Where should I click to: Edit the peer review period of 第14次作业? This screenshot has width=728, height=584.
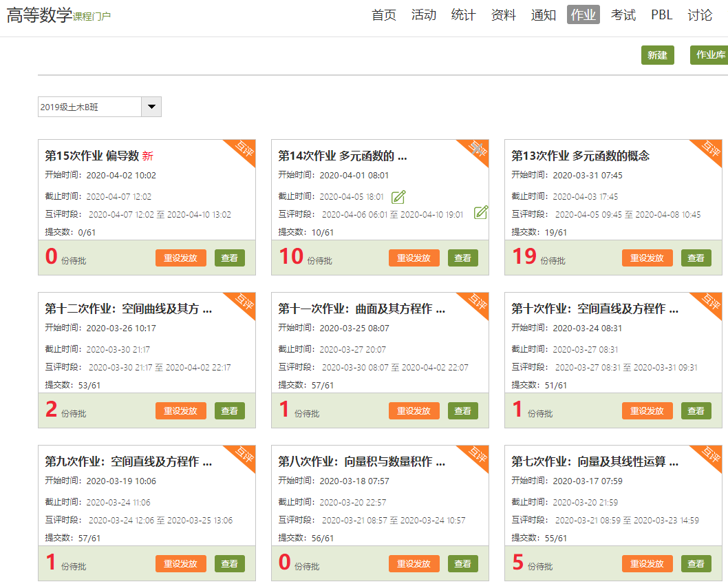481,213
